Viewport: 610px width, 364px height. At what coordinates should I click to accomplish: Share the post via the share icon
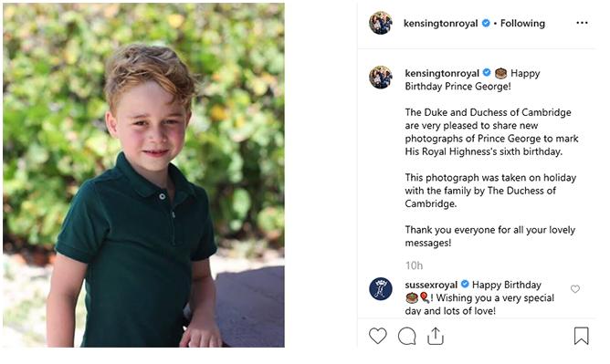click(x=436, y=336)
